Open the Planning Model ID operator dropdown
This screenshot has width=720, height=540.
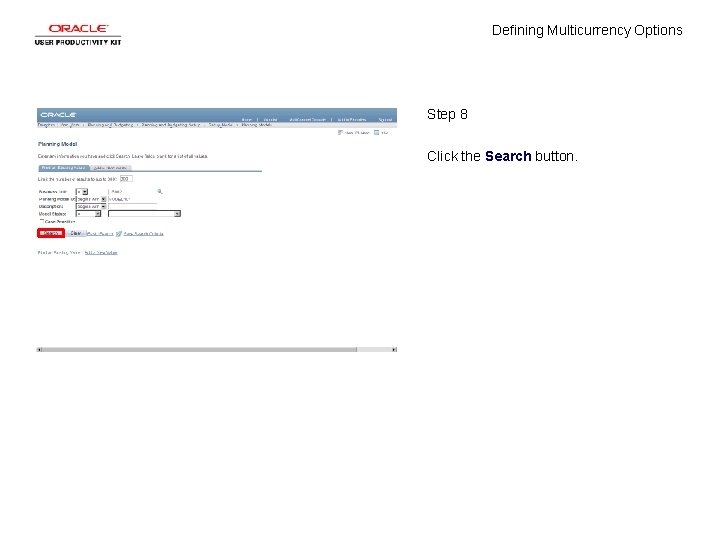coord(91,199)
